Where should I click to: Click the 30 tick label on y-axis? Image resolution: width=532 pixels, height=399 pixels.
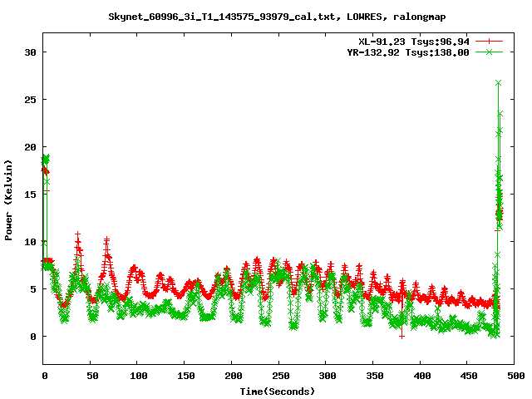pos(30,52)
